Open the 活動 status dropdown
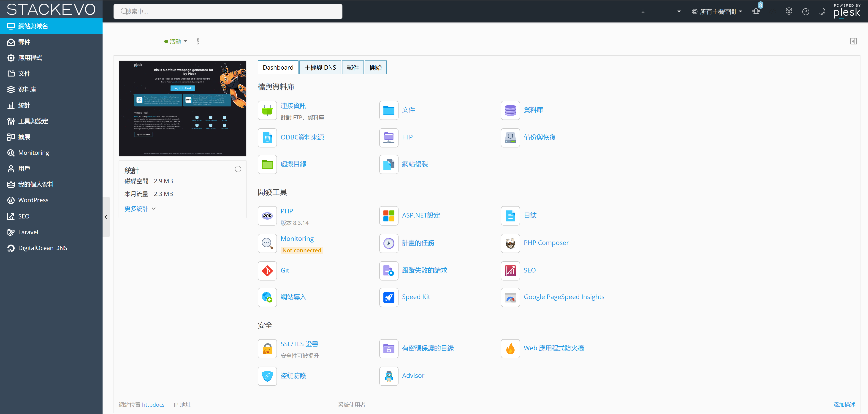Screen dimensions: 868x414 [x=176, y=41]
